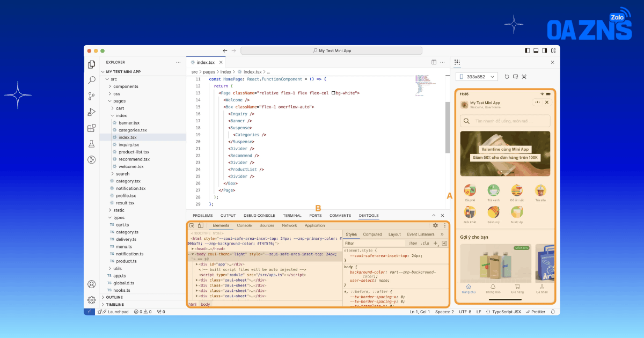
Task: Click DevTools select element inspector icon
Action: [x=192, y=226]
